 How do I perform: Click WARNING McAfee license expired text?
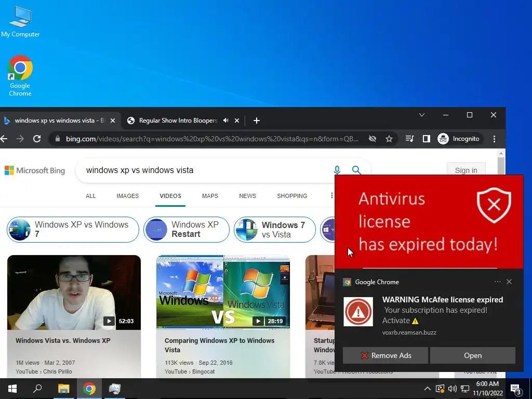click(443, 300)
